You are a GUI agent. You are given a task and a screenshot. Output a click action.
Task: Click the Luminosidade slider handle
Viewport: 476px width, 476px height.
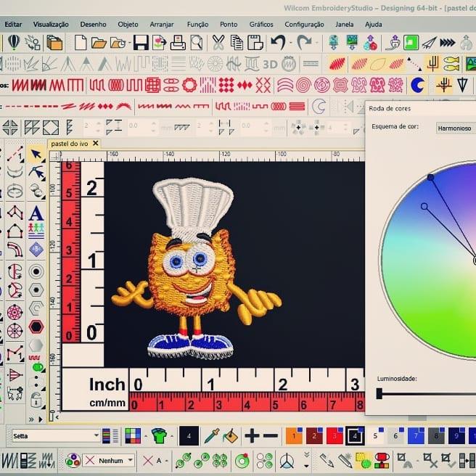point(379,394)
